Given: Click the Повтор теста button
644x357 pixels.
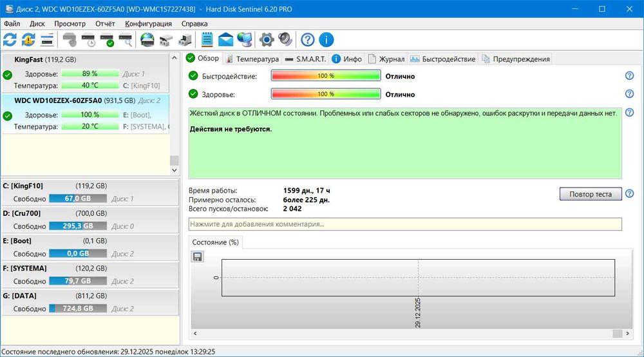Looking at the screenshot, I should point(591,194).
